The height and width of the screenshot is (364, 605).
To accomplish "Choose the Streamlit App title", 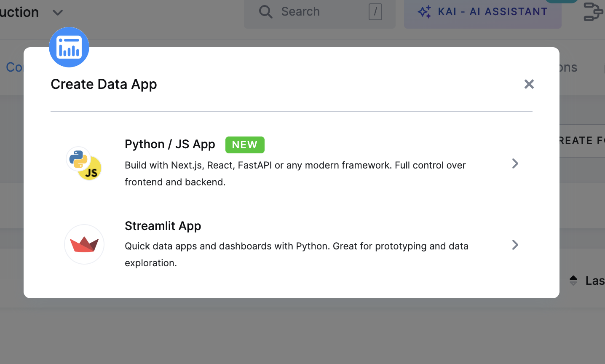I will 163,226.
